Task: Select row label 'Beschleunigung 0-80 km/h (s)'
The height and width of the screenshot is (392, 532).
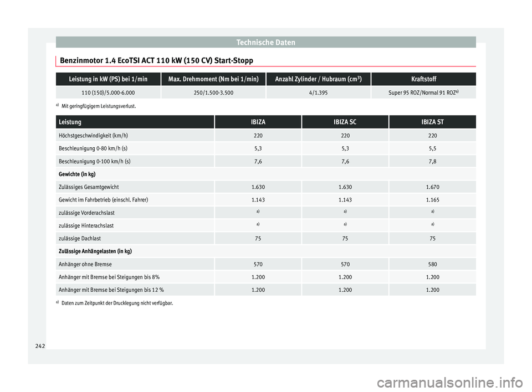Action: click(93, 148)
